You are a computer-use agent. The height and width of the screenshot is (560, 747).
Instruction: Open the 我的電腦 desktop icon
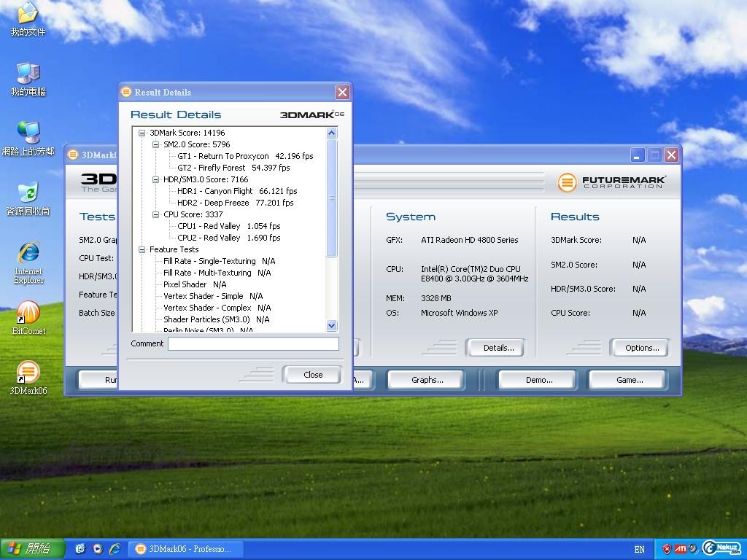point(28,74)
